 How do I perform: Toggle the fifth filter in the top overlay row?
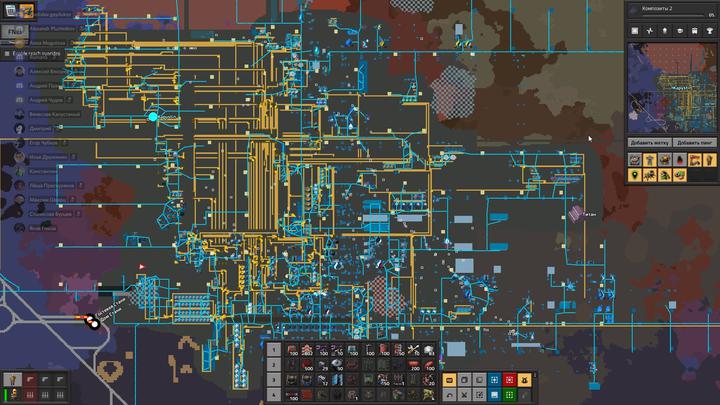coord(694,159)
